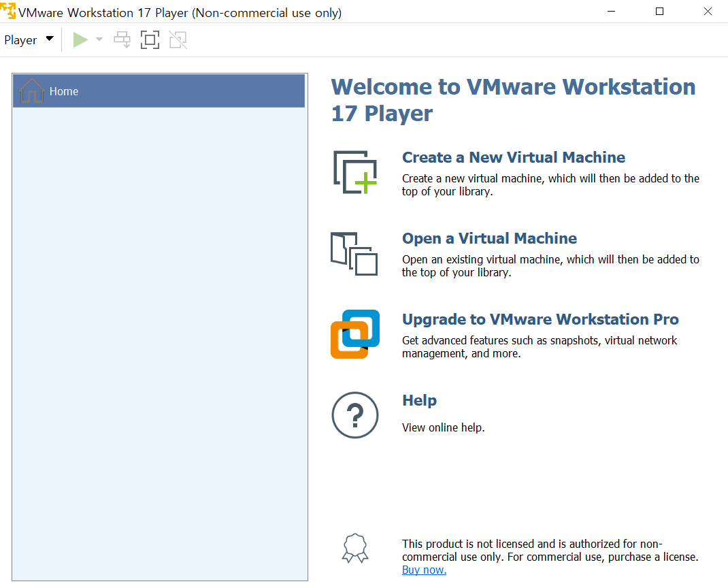Open the Help heading link

coord(419,400)
